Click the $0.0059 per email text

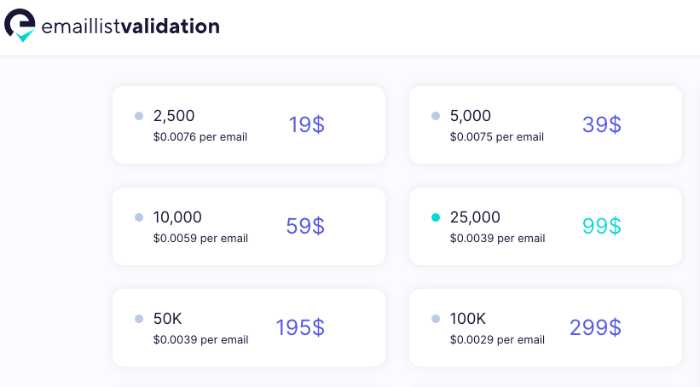(200, 238)
